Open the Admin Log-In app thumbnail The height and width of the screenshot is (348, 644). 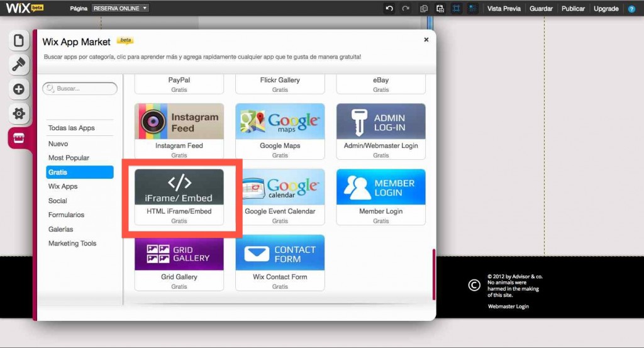click(x=380, y=121)
